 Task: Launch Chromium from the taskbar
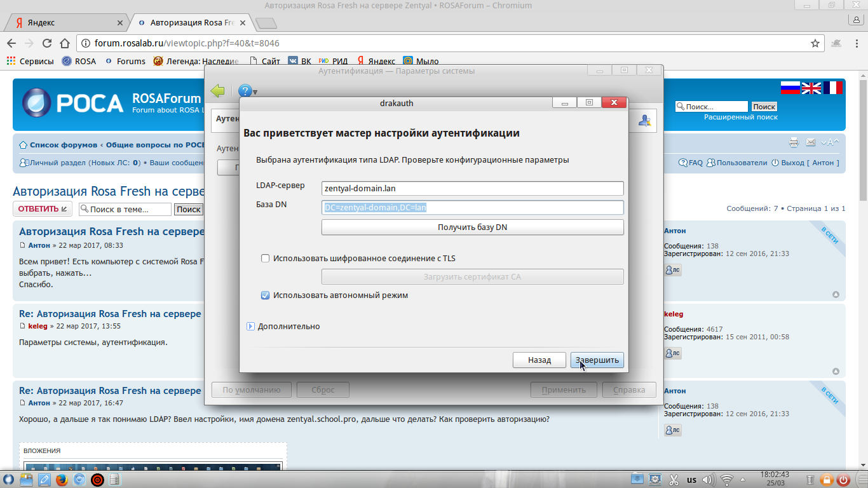(79, 479)
